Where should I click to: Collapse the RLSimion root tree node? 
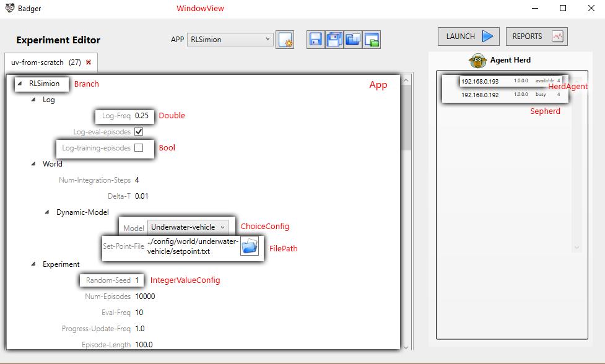tap(20, 84)
